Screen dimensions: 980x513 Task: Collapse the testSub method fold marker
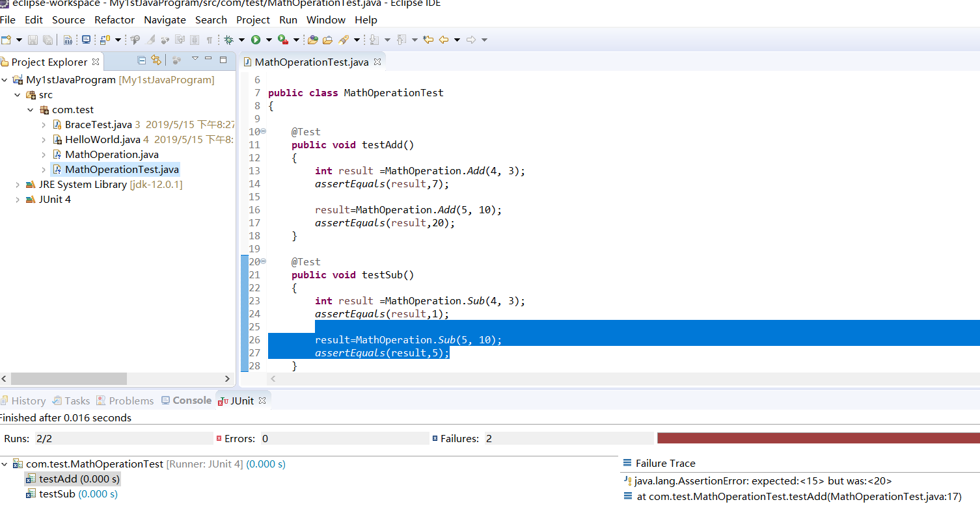(263, 261)
